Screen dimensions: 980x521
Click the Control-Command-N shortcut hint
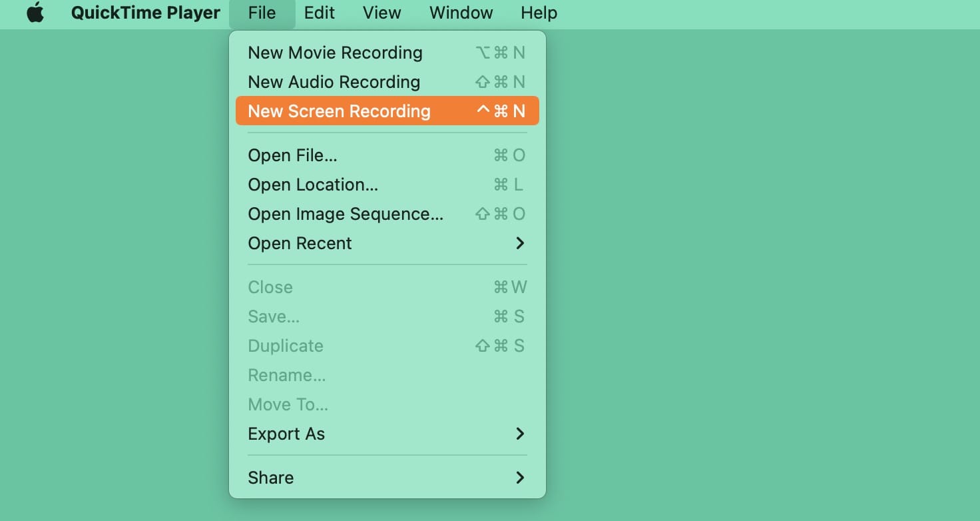501,111
